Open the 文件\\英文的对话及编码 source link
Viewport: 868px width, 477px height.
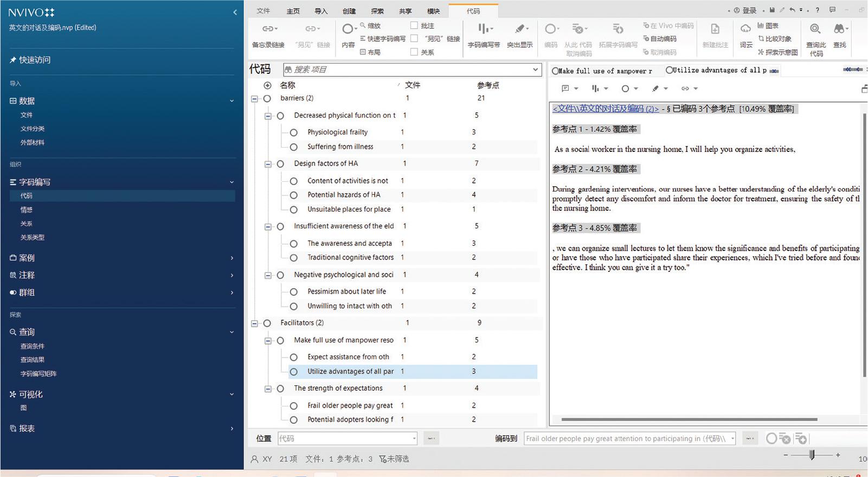[x=605, y=109]
